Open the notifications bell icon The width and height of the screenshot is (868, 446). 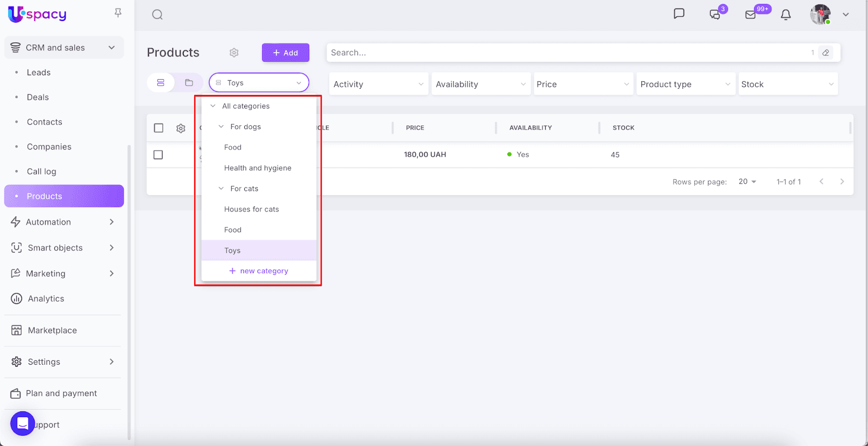point(786,15)
